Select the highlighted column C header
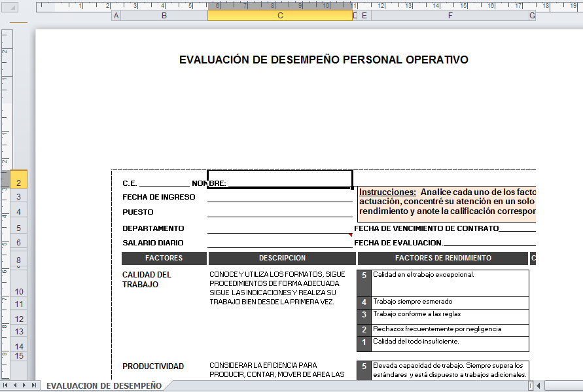 pos(280,16)
